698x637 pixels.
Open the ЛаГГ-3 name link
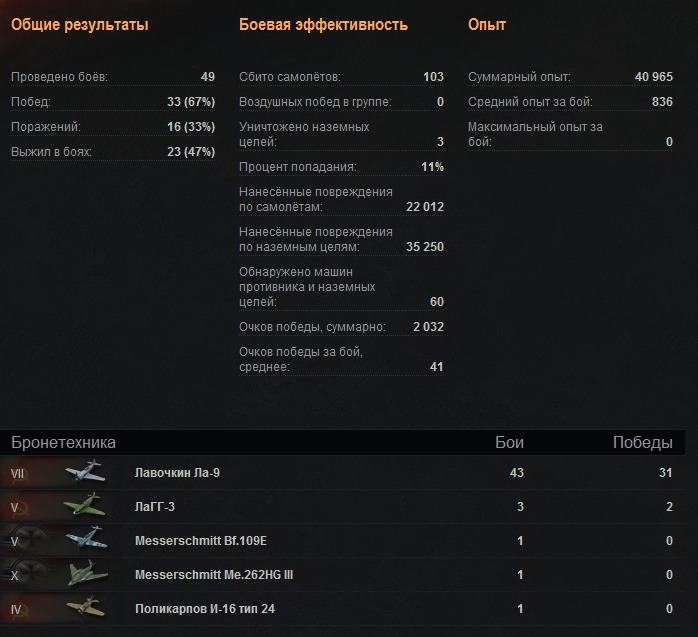[154, 507]
